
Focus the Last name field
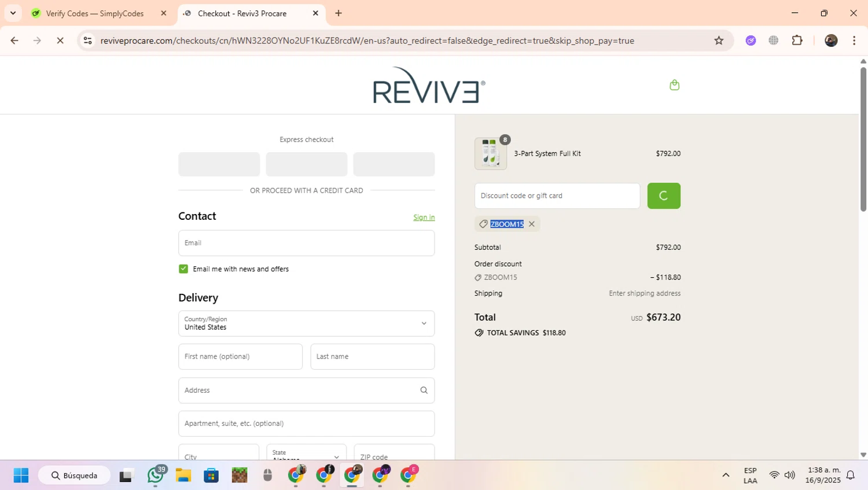[372, 356]
